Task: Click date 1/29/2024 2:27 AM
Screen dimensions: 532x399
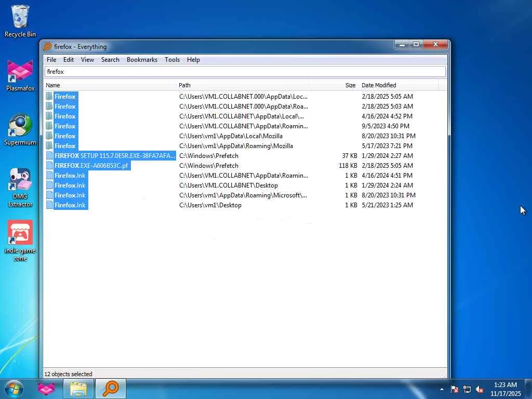Action: coord(388,156)
